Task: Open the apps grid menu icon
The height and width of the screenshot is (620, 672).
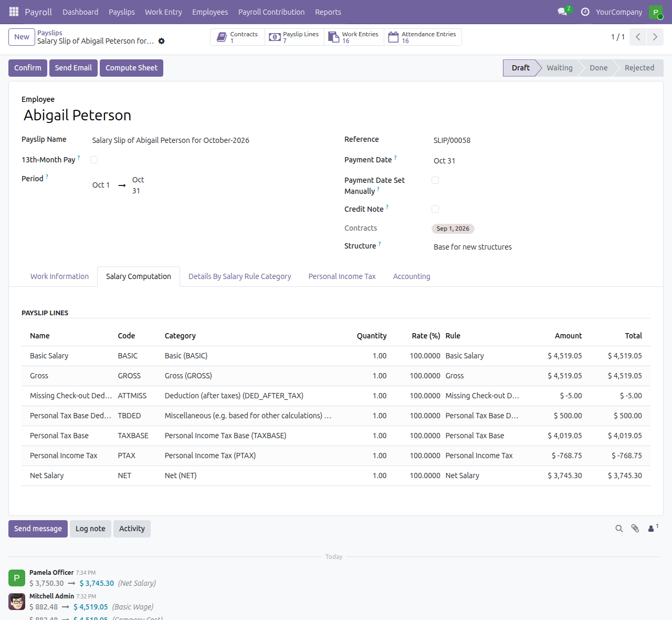Action: [x=14, y=12]
